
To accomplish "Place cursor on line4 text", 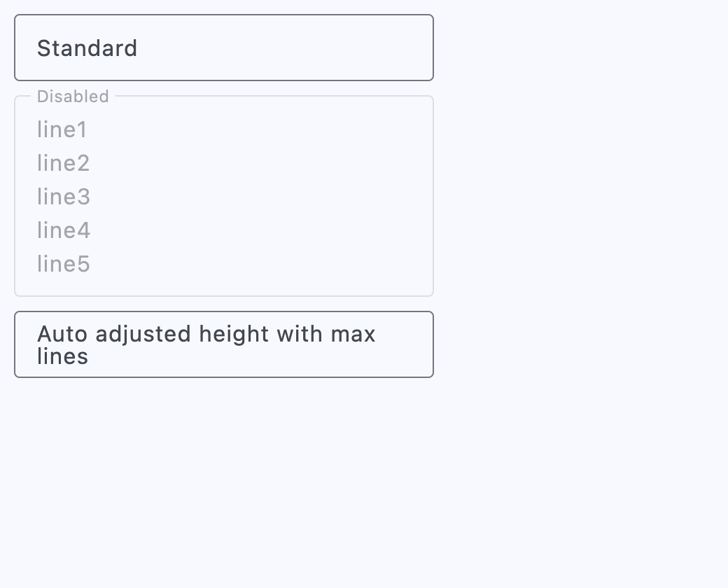I will [64, 230].
